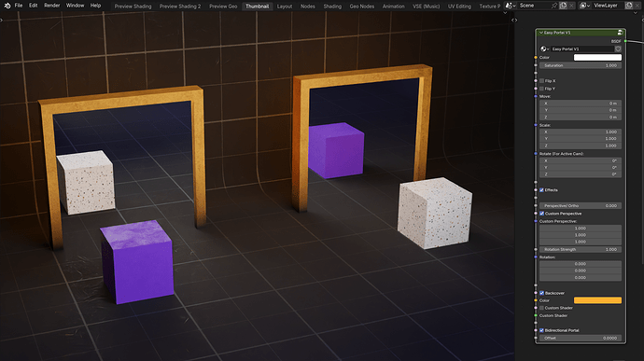Click the orange Backcover color swatch
This screenshot has width=644, height=361.
pos(597,300)
